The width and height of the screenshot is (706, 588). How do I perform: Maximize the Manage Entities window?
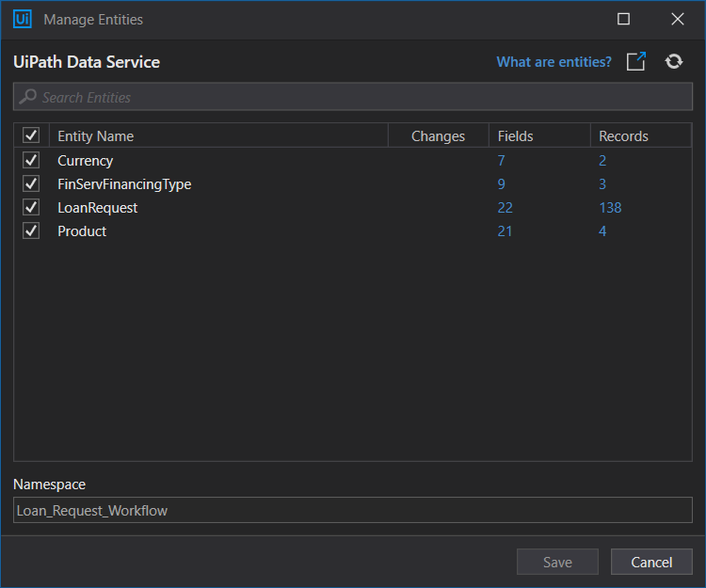point(623,19)
